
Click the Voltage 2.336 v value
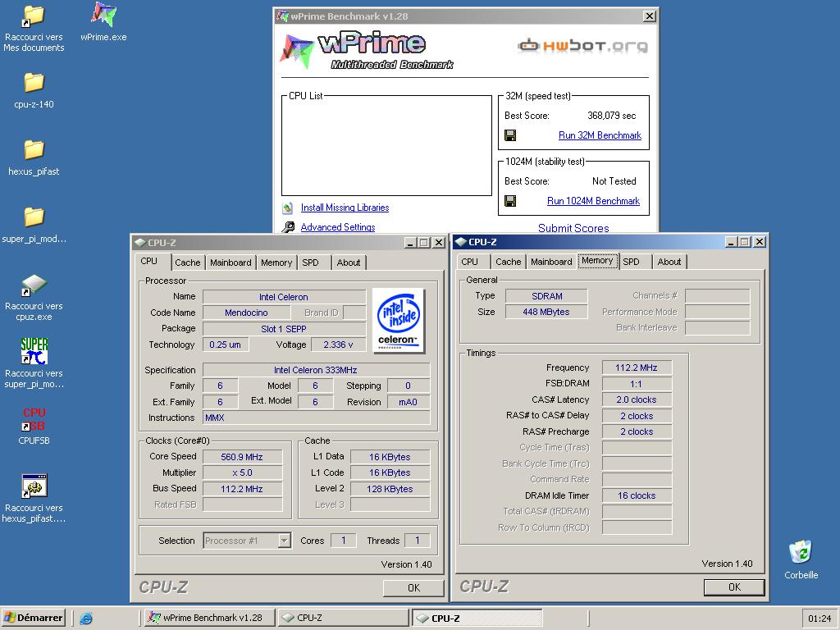tap(338, 345)
